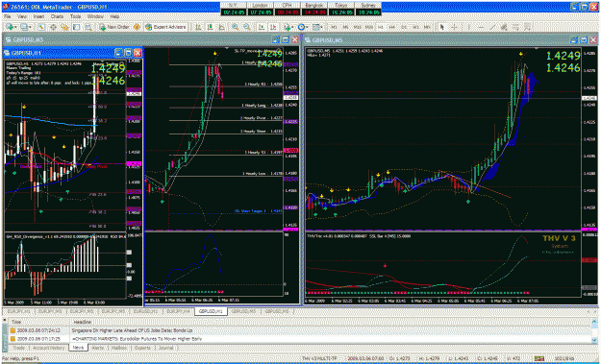Toggle chart Auto Scroll

click(x=262, y=27)
